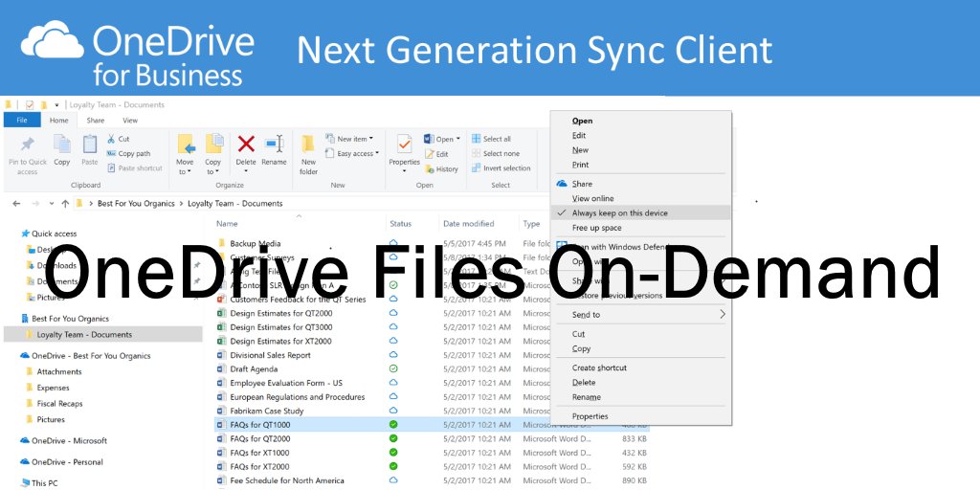Click cloud status icon for Divisional Sales Report
980x490 pixels.
(x=393, y=355)
